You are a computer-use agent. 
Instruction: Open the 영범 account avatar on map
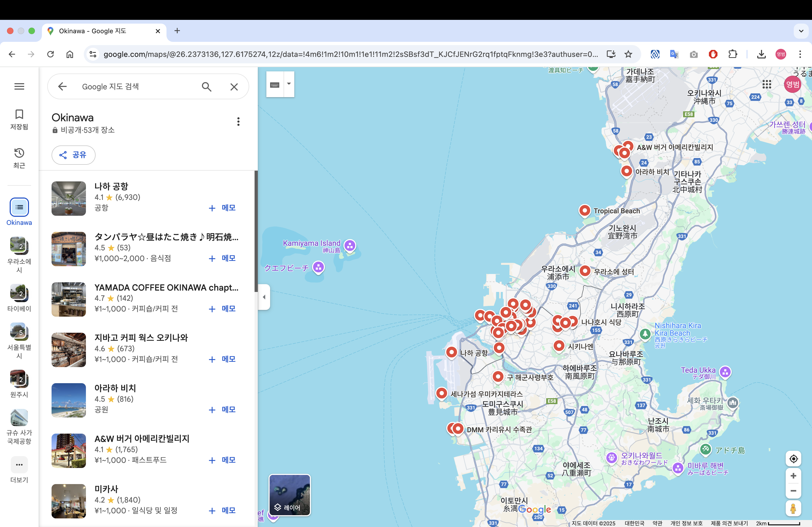(x=792, y=84)
